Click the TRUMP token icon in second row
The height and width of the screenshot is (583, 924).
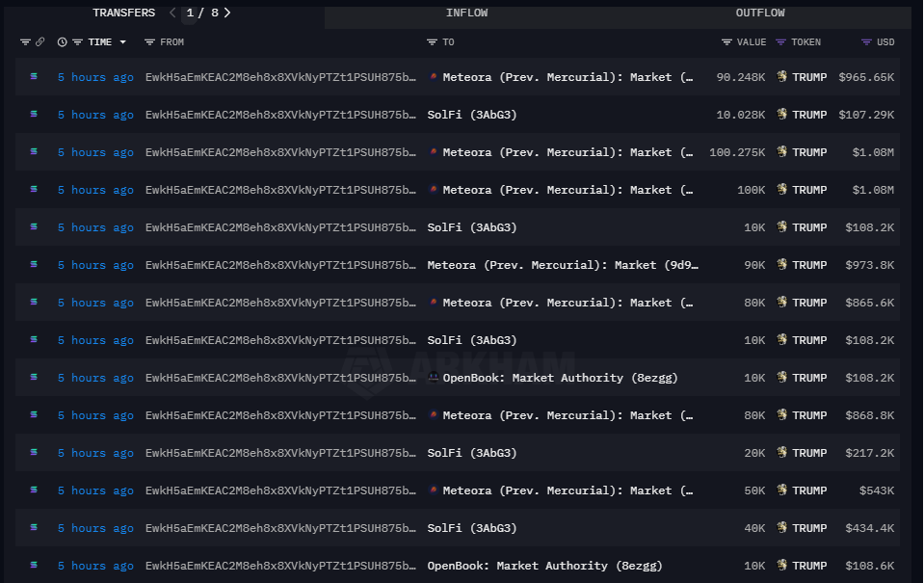782,115
